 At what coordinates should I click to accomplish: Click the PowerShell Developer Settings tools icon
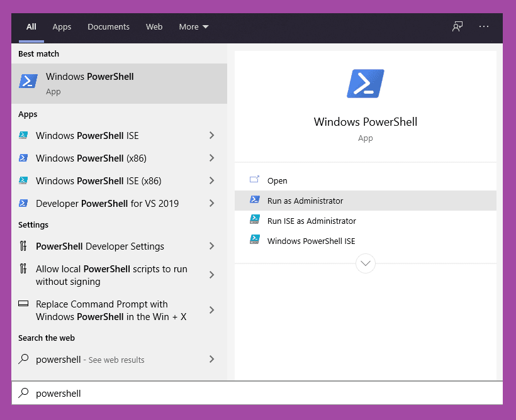click(x=23, y=246)
